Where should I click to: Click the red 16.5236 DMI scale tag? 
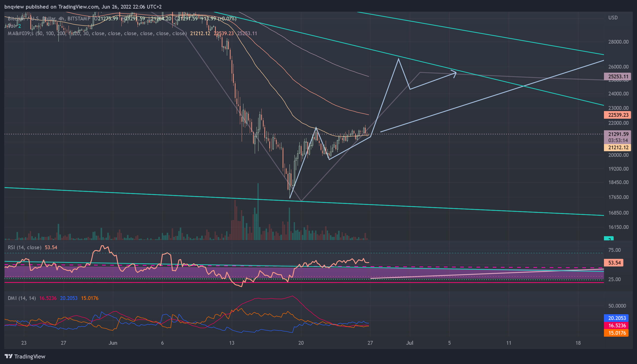616,325
